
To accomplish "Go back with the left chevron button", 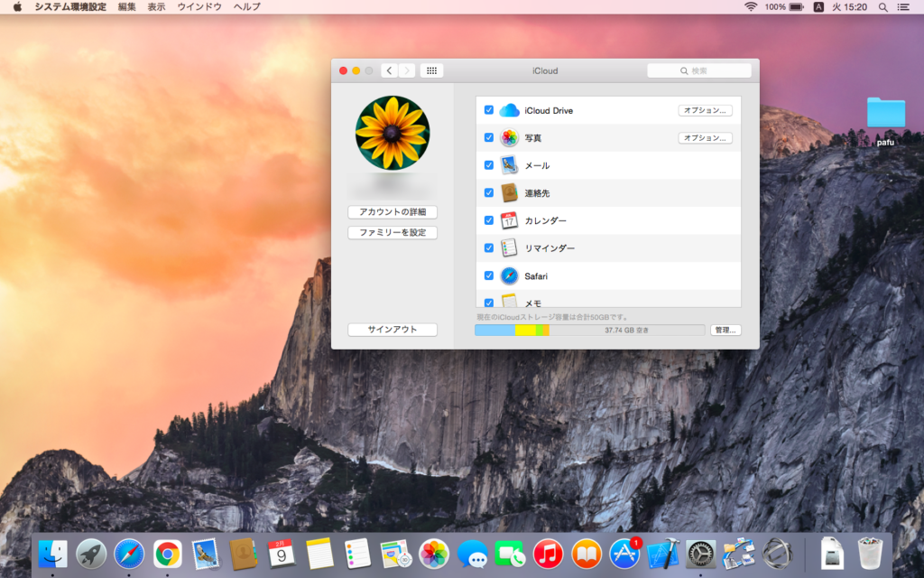I will tap(389, 70).
